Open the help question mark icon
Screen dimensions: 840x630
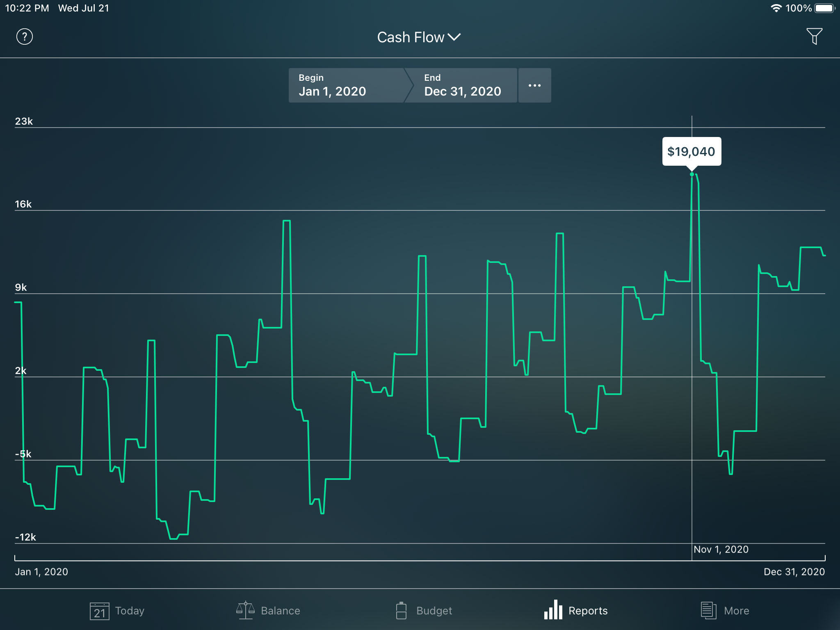point(25,37)
